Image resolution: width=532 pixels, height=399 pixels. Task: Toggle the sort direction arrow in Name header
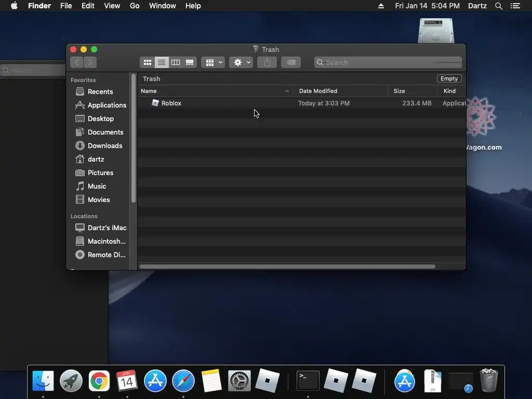pyautogui.click(x=287, y=91)
